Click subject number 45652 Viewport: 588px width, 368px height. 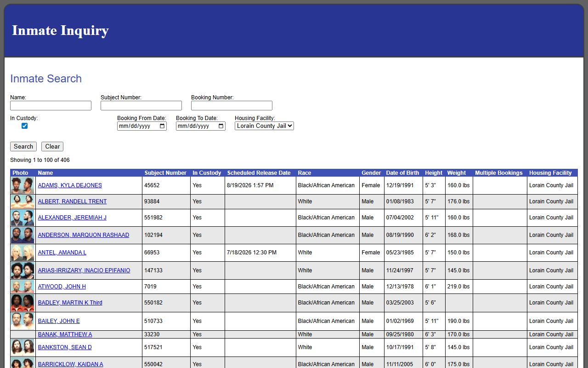[x=152, y=185]
